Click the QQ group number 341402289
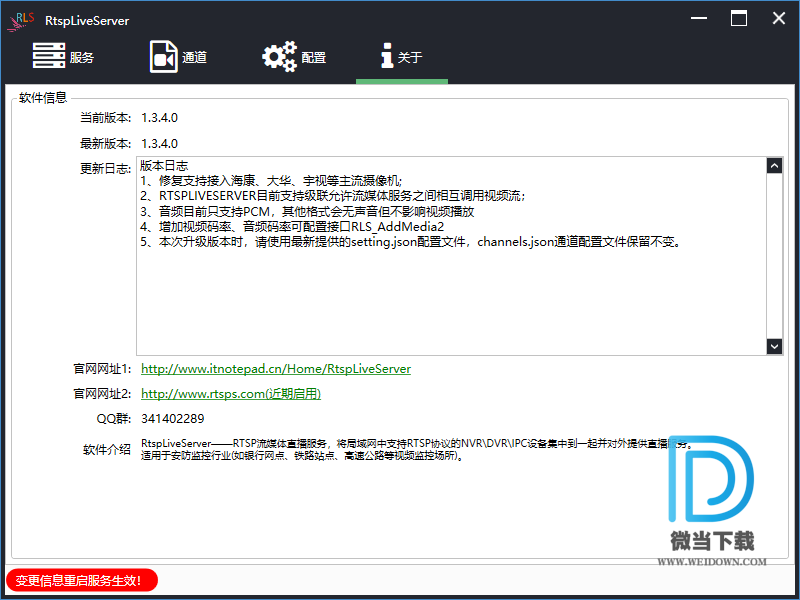The width and height of the screenshot is (800, 600). (172, 419)
